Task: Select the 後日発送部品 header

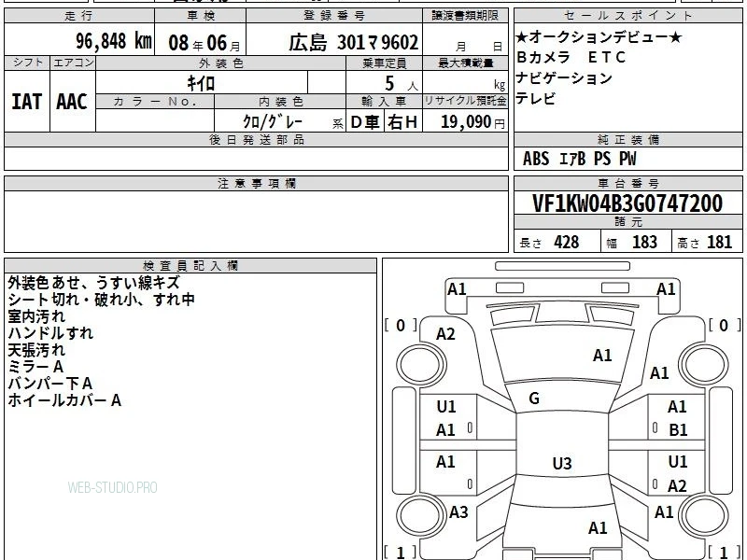Action: [x=256, y=139]
